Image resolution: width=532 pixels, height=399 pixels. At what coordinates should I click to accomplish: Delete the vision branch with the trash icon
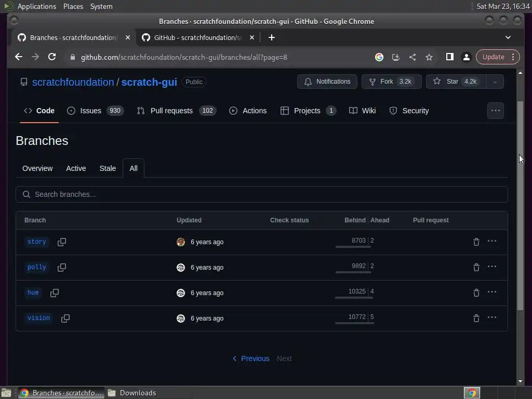[x=476, y=318]
